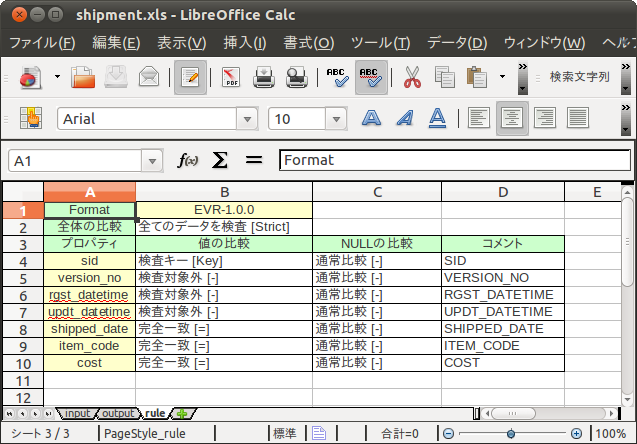Image resolution: width=637 pixels, height=444 pixels.
Task: Click the Save document icon
Action: [116, 77]
